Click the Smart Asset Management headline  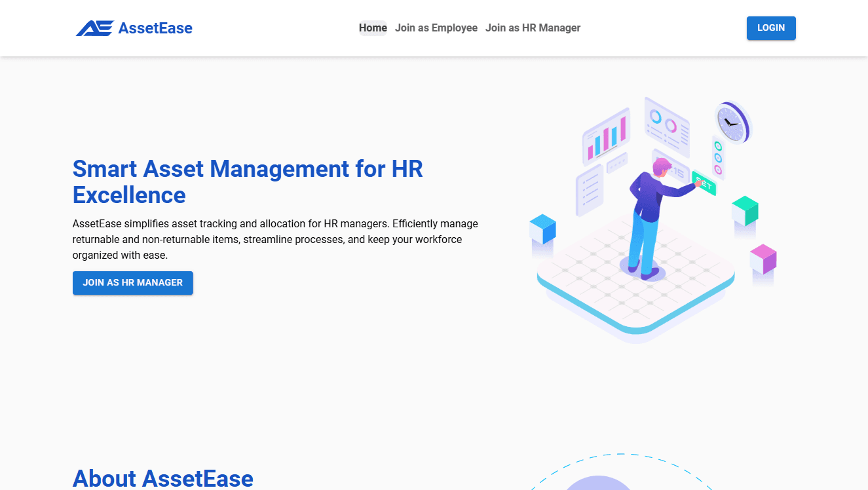tap(248, 181)
